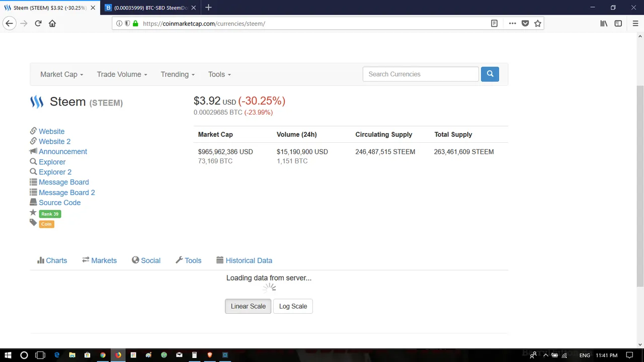Show hidden system tray icons

pyautogui.click(x=545, y=355)
